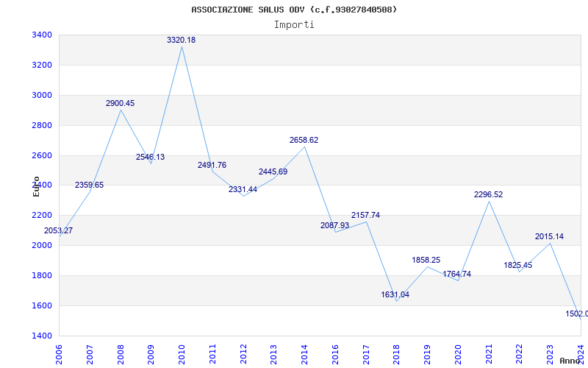
Task: Click the 2010 x-axis year label
Action: (182, 355)
